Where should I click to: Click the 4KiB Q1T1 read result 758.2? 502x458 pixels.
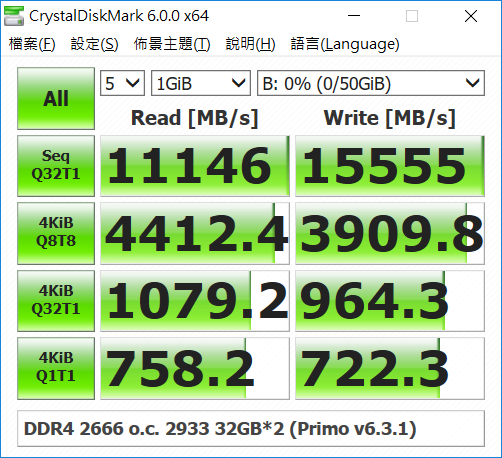pyautogui.click(x=195, y=368)
